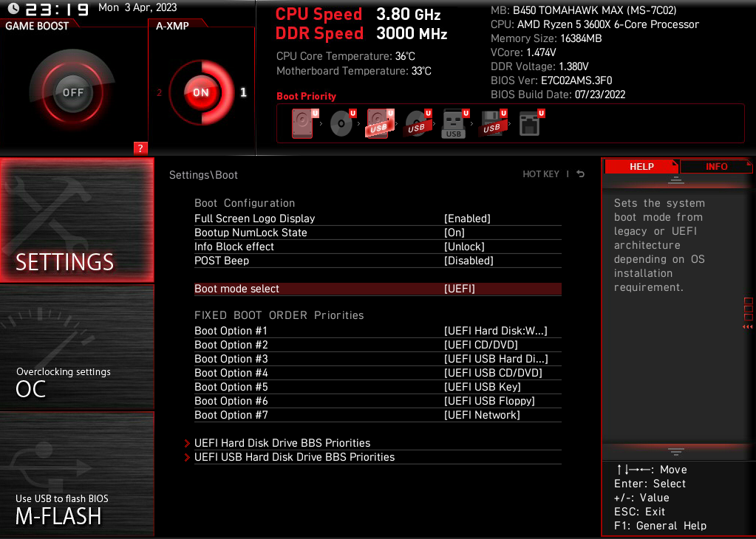Screen dimensions: 756x539
Task: Click the USB key boot priority icon
Action: [455, 123]
